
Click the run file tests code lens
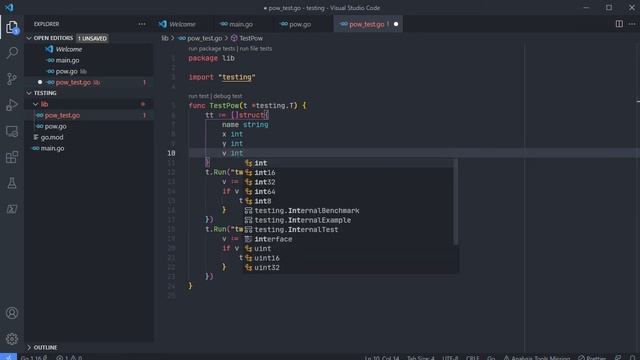pos(256,49)
